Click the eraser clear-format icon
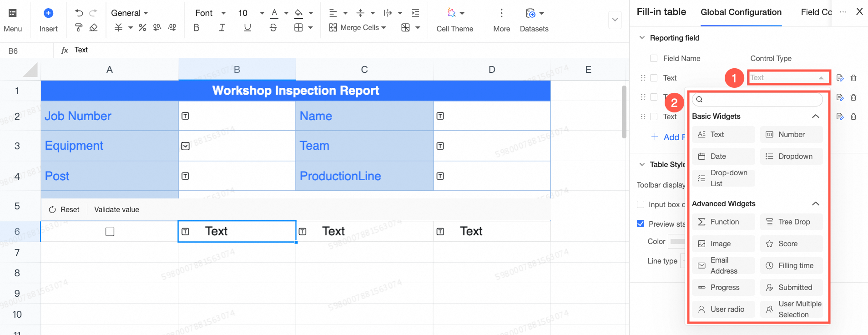 94,28
